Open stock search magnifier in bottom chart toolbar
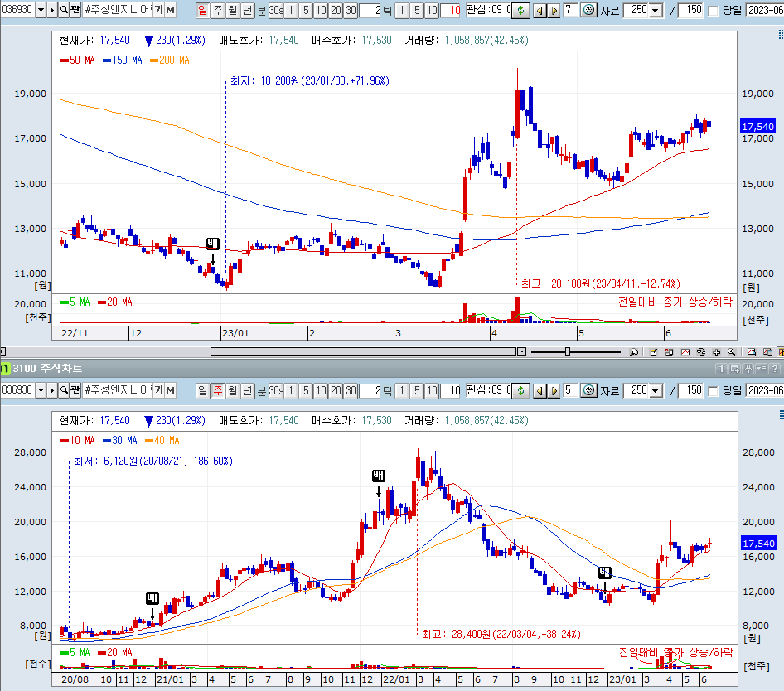Image resolution: width=784 pixels, height=691 pixels. (x=64, y=390)
